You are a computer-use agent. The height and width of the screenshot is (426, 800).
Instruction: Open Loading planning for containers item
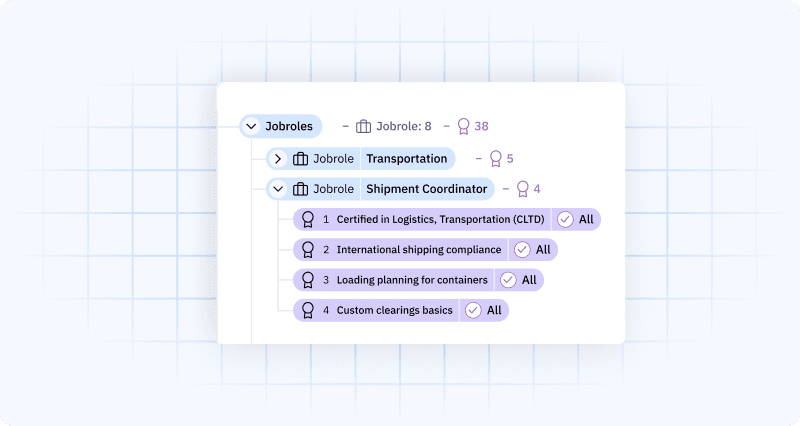click(x=412, y=280)
